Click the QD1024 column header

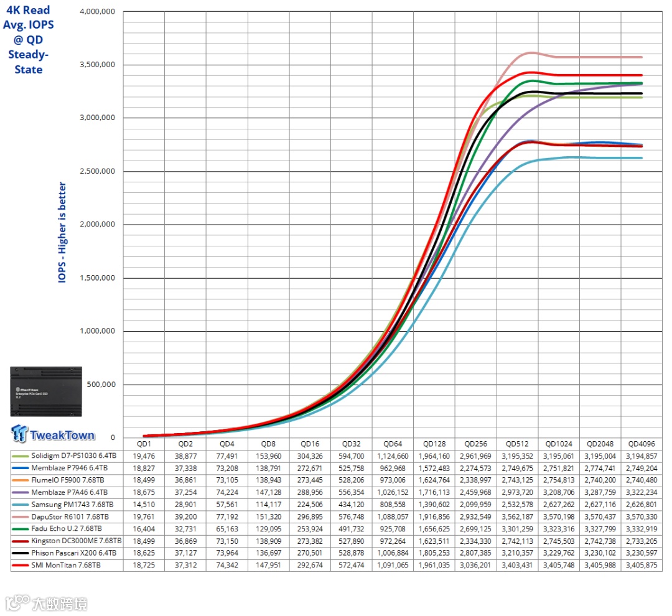[559, 444]
